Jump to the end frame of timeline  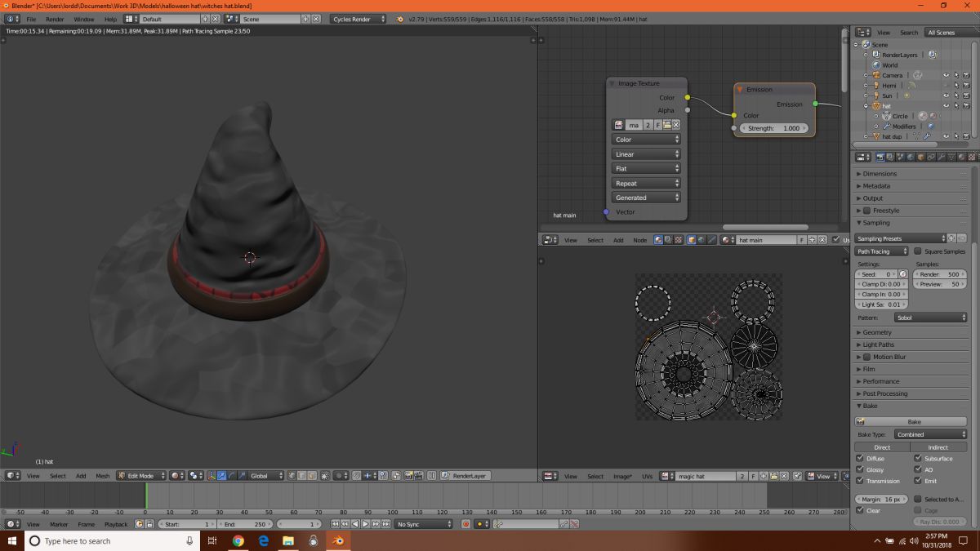click(385, 524)
